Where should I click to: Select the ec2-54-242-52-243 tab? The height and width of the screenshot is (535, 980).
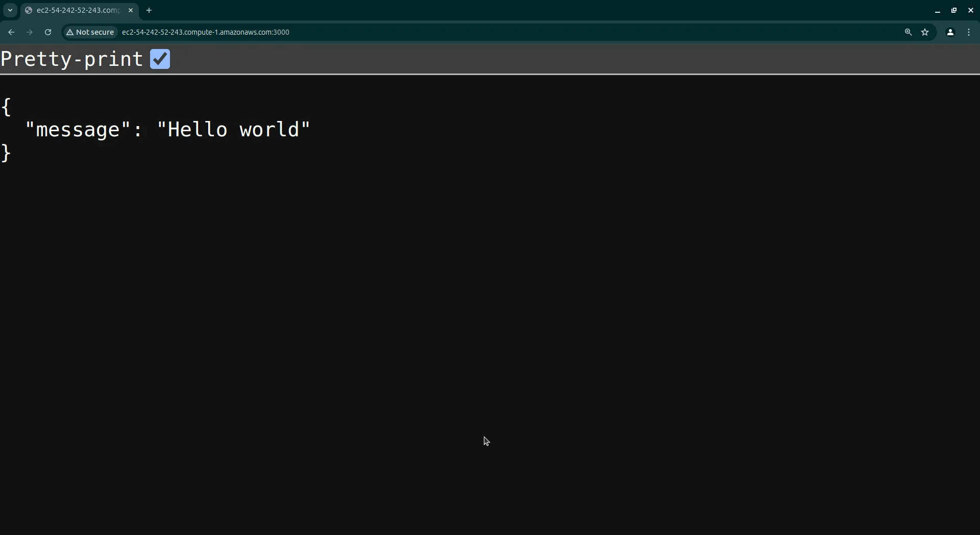pos(77,10)
